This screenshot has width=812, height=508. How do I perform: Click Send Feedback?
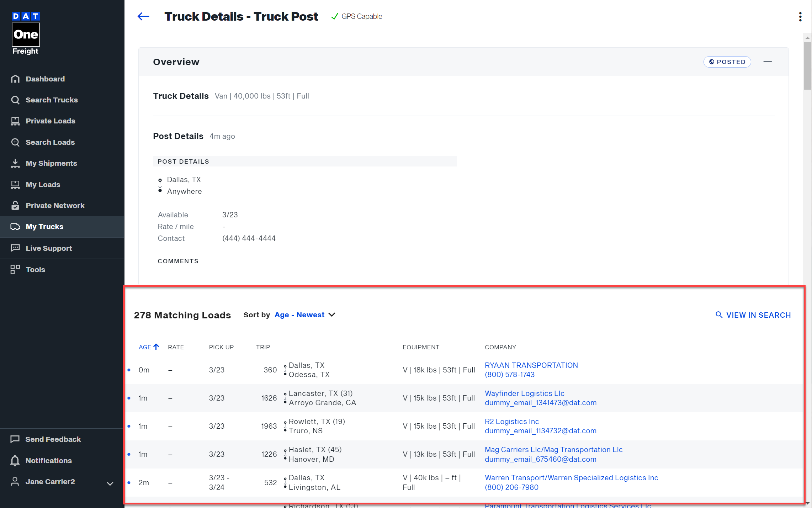point(53,439)
